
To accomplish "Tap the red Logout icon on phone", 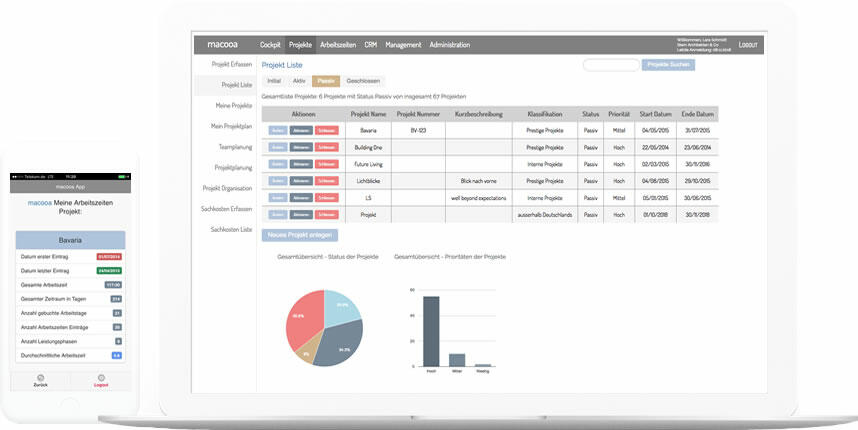I will pos(100,378).
